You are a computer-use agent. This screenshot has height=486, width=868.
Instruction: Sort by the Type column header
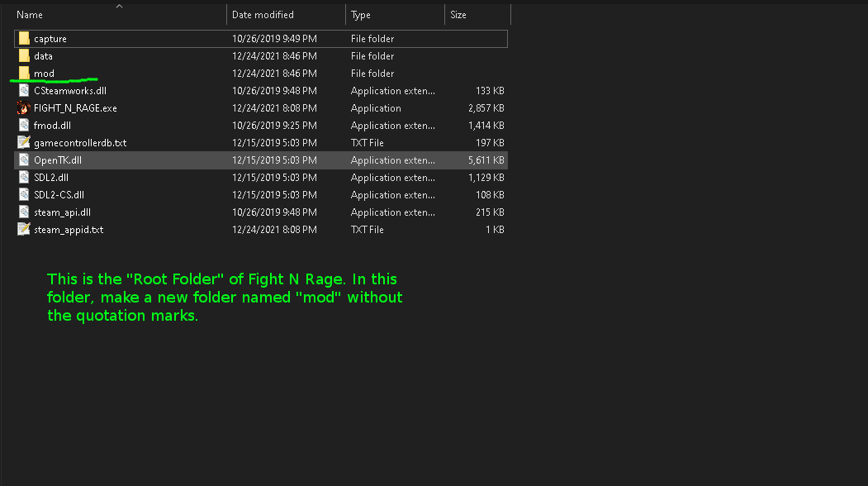pos(361,15)
